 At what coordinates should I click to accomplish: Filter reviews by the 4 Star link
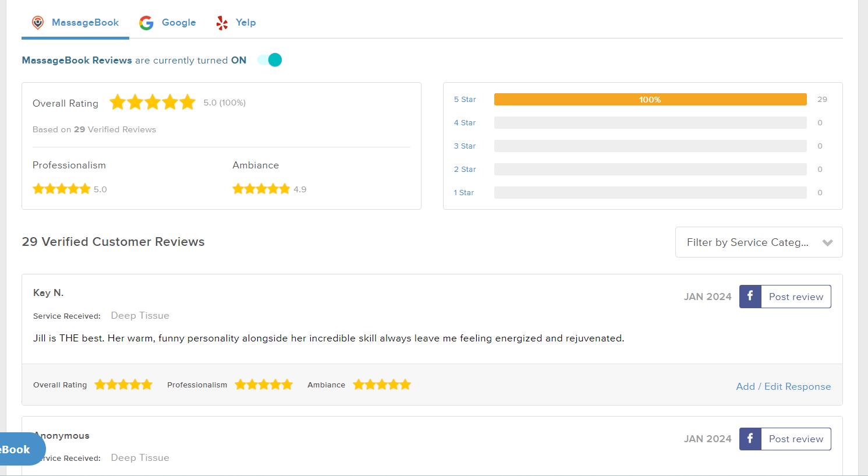click(x=465, y=123)
